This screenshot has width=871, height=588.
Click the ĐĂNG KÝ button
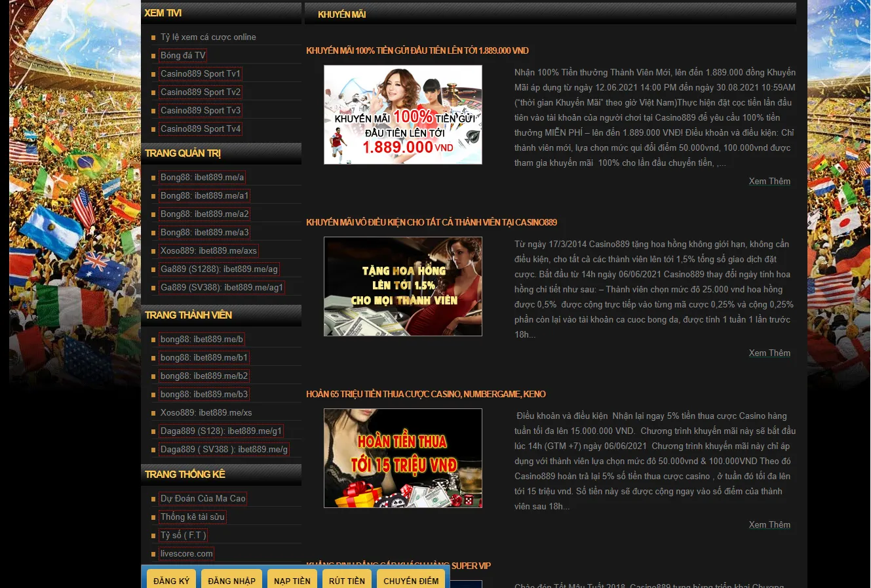pyautogui.click(x=171, y=580)
